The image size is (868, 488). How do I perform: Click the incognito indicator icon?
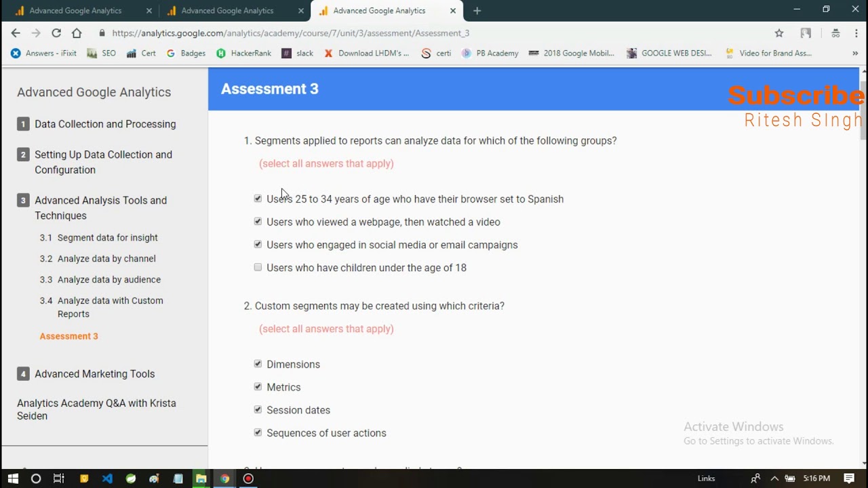point(835,33)
